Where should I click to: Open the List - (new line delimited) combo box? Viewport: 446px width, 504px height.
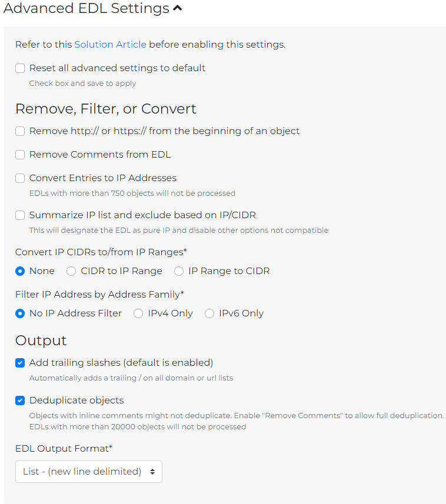pos(88,471)
